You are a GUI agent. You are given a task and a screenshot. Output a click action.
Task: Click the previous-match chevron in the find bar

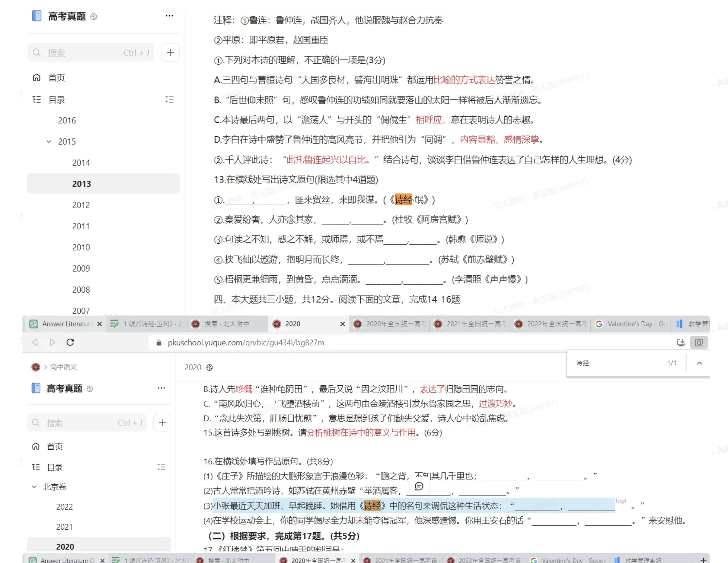point(699,363)
